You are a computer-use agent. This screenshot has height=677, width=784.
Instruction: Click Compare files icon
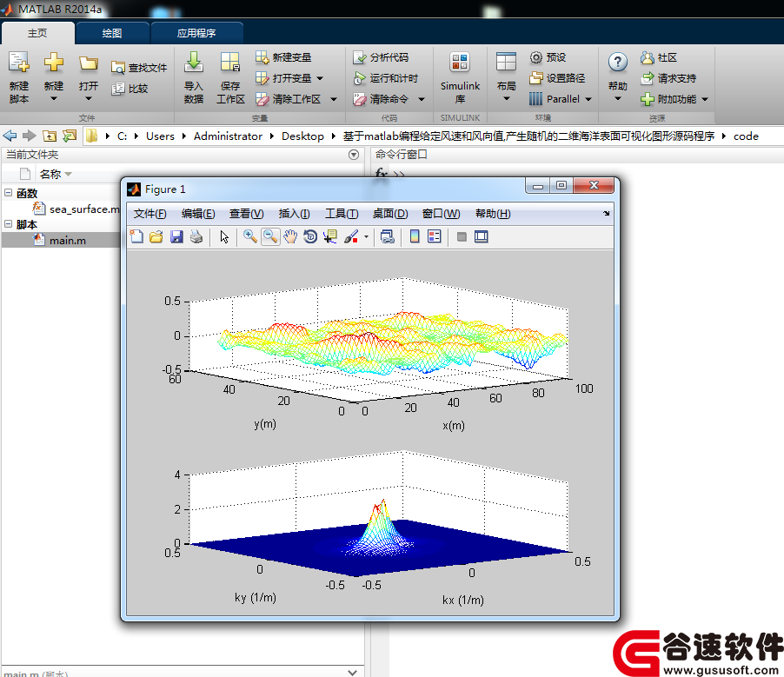[x=118, y=89]
